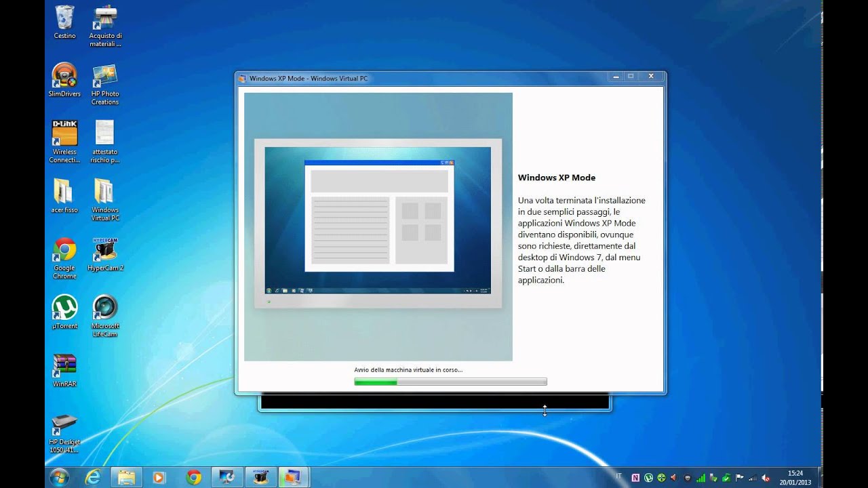The width and height of the screenshot is (868, 488).
Task: Open HP Photo Creations shortcut
Action: pos(105,84)
